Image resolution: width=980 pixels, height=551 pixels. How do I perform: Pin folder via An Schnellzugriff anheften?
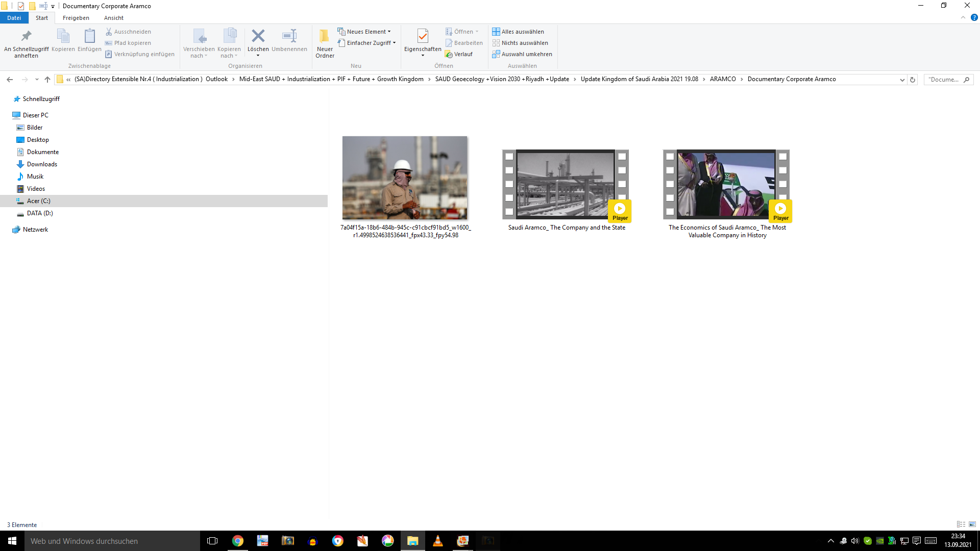(26, 43)
